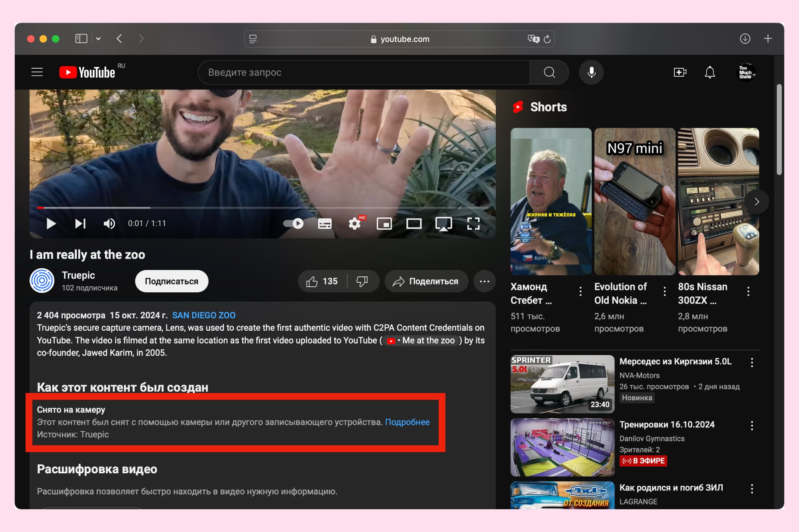This screenshot has width=799, height=532.
Task: Open options for Мерседес из Киргизии video
Action: [752, 363]
